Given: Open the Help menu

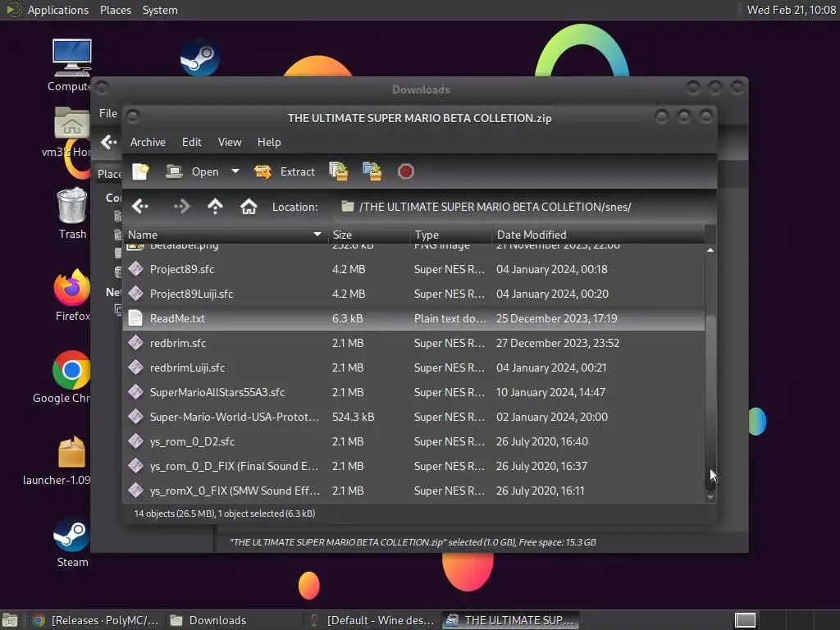Looking at the screenshot, I should tap(269, 142).
